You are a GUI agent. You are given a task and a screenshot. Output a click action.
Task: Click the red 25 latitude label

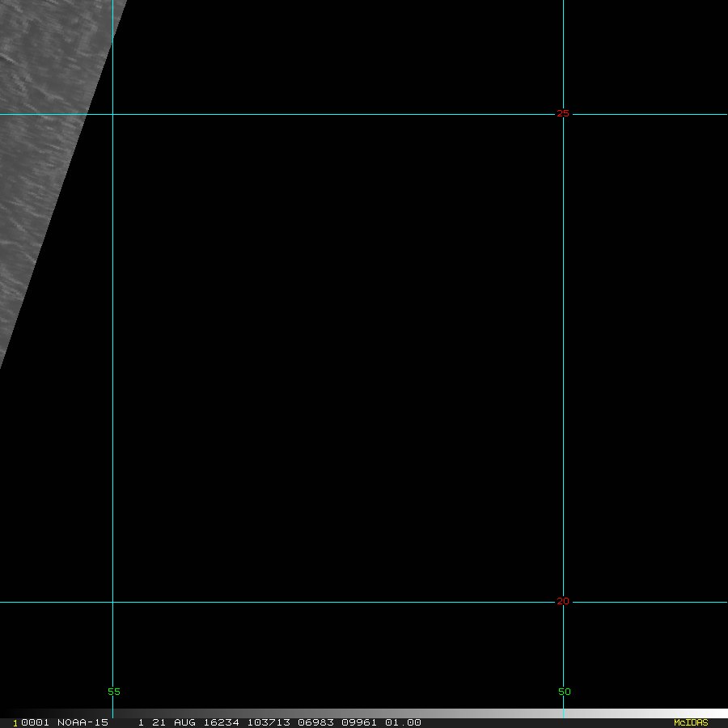563,113
